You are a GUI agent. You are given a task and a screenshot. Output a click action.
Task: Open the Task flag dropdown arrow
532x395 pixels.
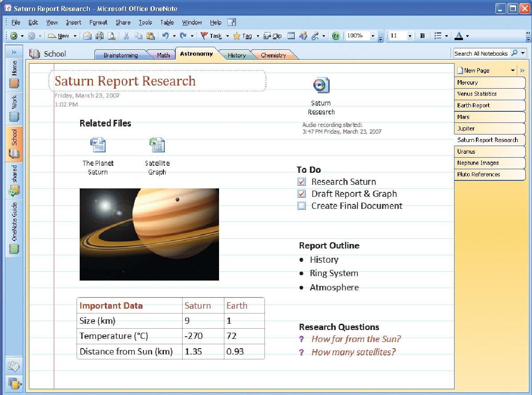227,36
